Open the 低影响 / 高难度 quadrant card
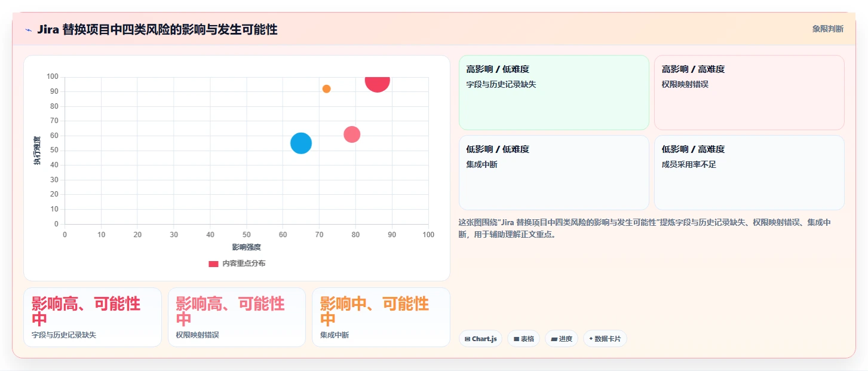 tap(749, 173)
